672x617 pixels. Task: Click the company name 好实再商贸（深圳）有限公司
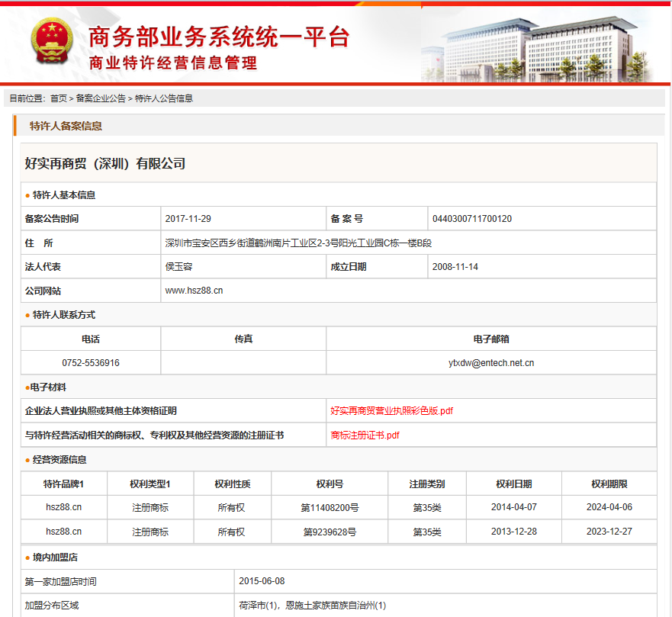[x=105, y=163]
